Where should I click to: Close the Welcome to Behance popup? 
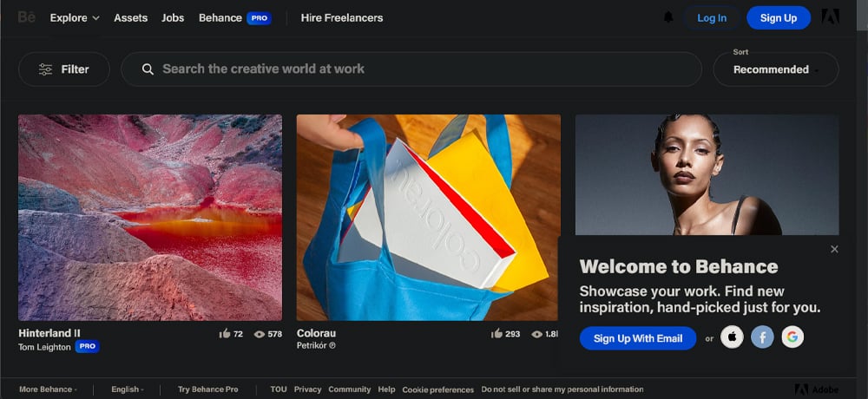(834, 249)
